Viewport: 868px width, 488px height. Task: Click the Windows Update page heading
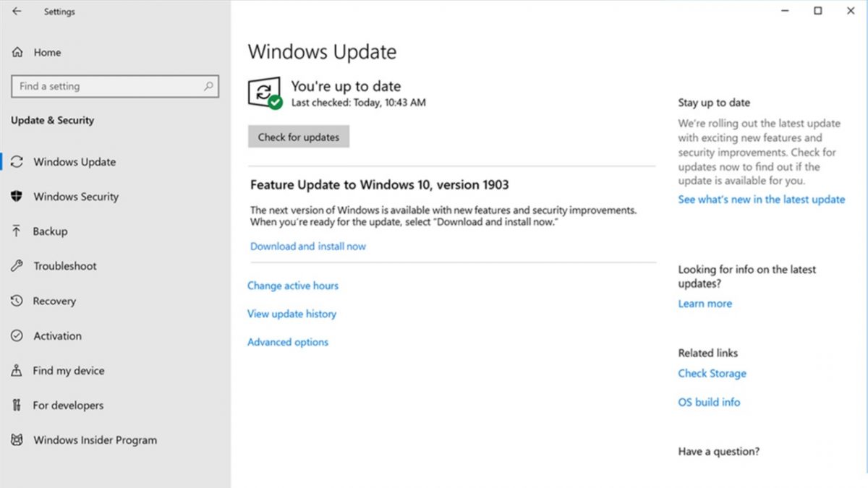pos(323,52)
